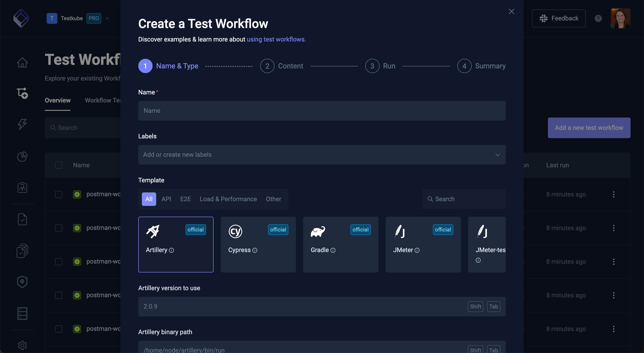The width and height of the screenshot is (644, 353).
Task: Click the JMeter-test info icon
Action: click(x=478, y=260)
